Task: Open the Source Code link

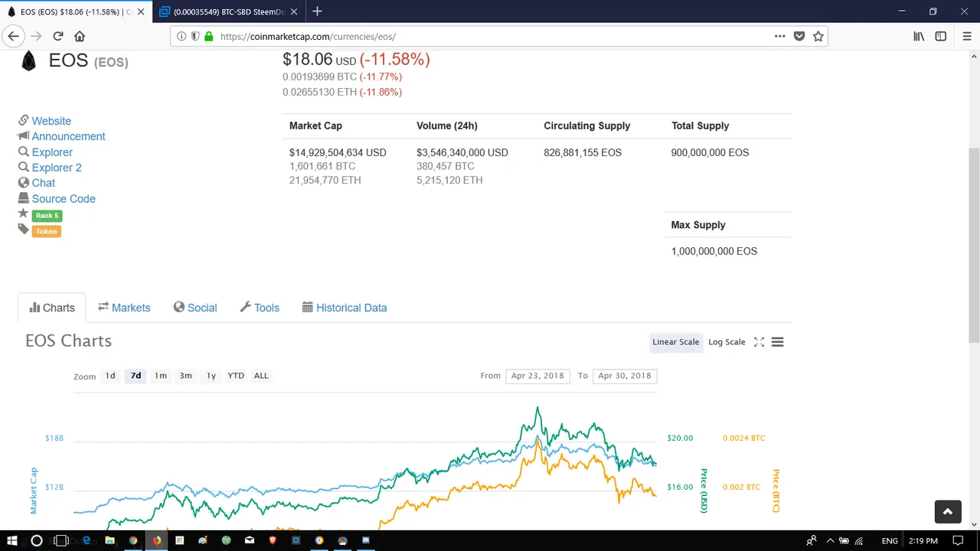Action: click(x=64, y=199)
